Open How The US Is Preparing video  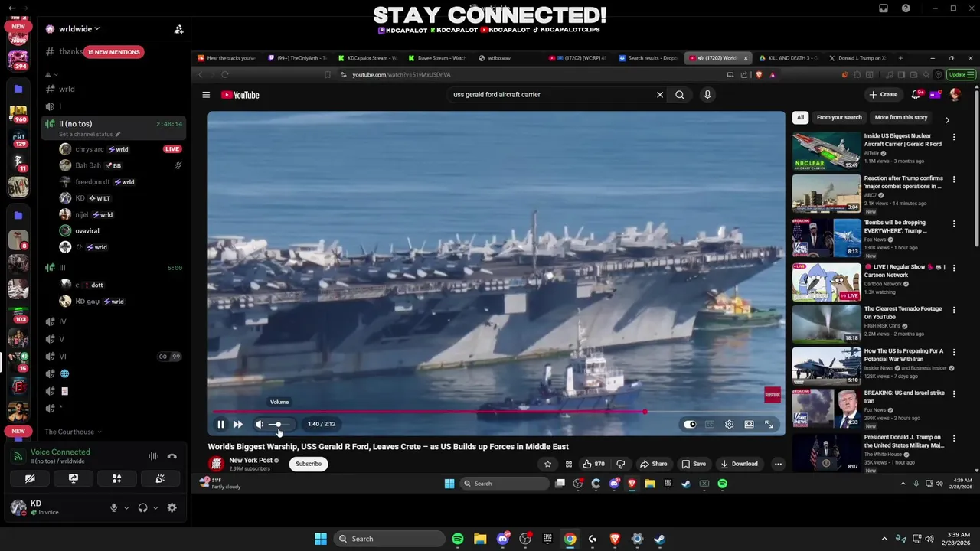(x=826, y=366)
